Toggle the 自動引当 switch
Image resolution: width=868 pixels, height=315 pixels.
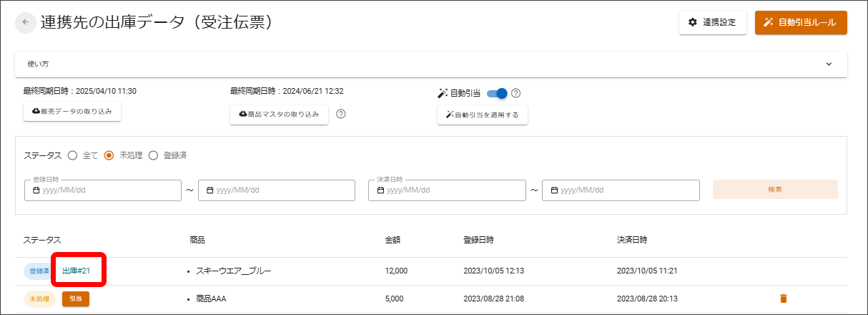pyautogui.click(x=497, y=93)
